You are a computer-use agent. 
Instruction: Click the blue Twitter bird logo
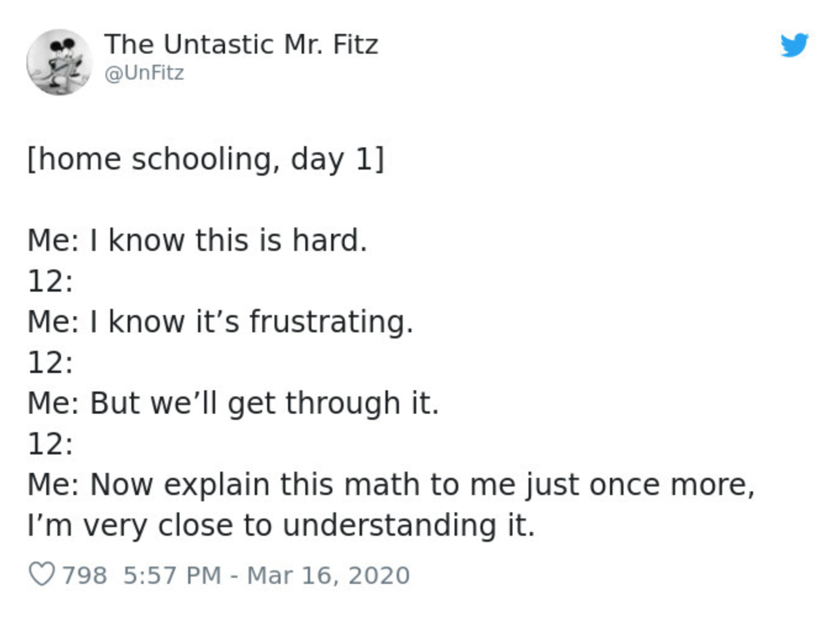(794, 45)
